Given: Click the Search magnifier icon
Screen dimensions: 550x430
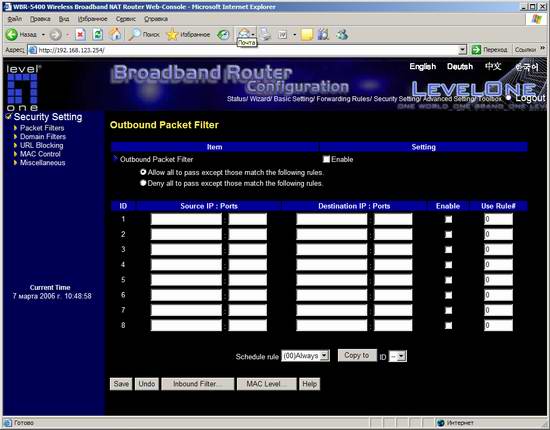Looking at the screenshot, I should click(x=134, y=34).
